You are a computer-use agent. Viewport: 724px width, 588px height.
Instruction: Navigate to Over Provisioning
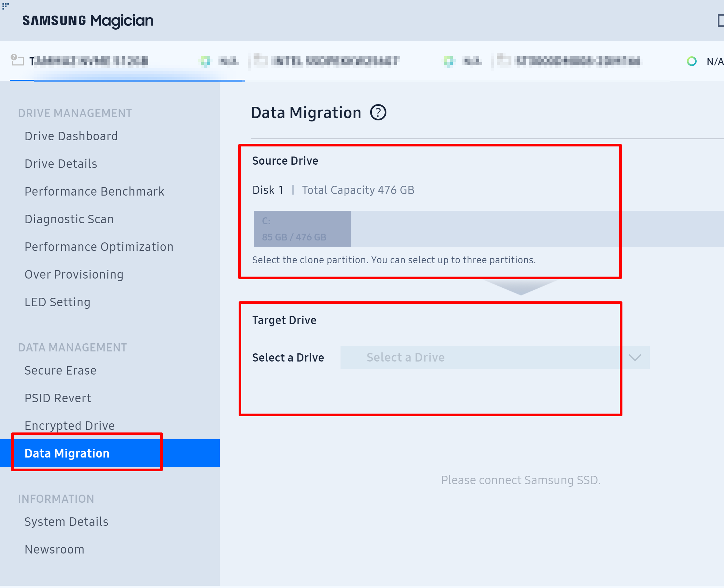pos(74,274)
